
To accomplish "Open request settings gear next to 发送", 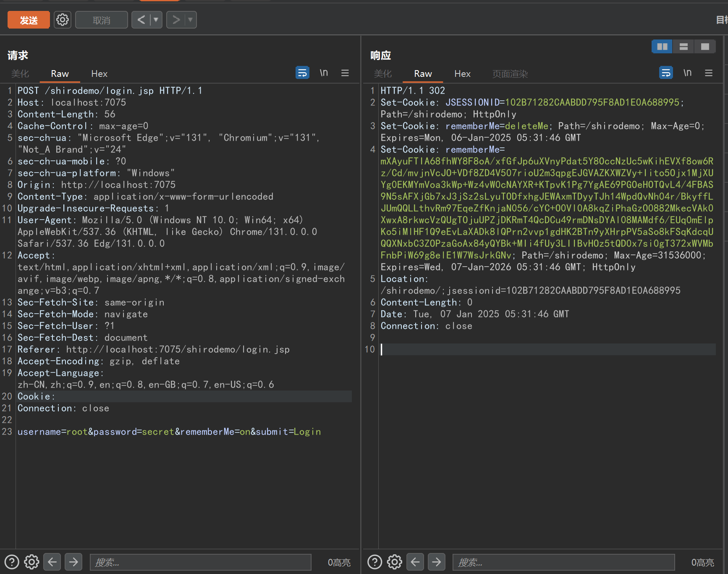I will 63,20.
